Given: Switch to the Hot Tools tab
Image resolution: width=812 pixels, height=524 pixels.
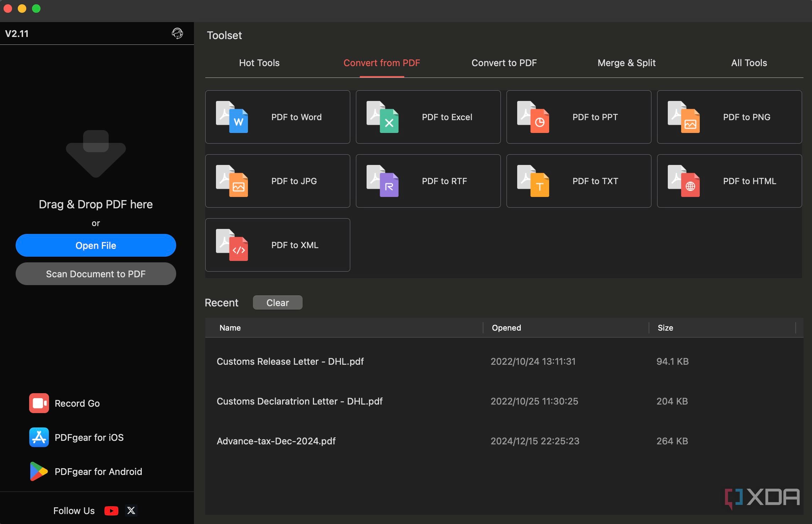Looking at the screenshot, I should [259, 63].
